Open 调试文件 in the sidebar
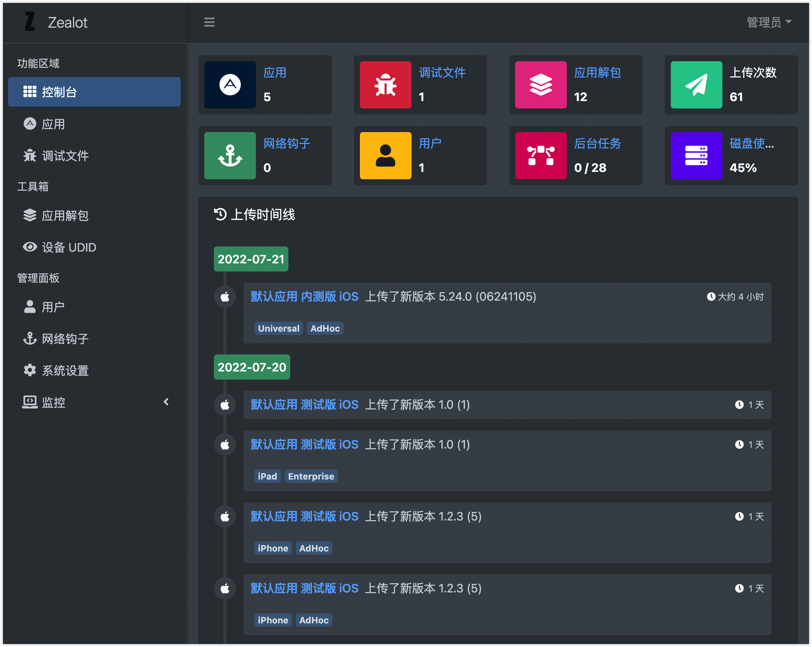Viewport: 812px width, 647px height. click(x=94, y=156)
